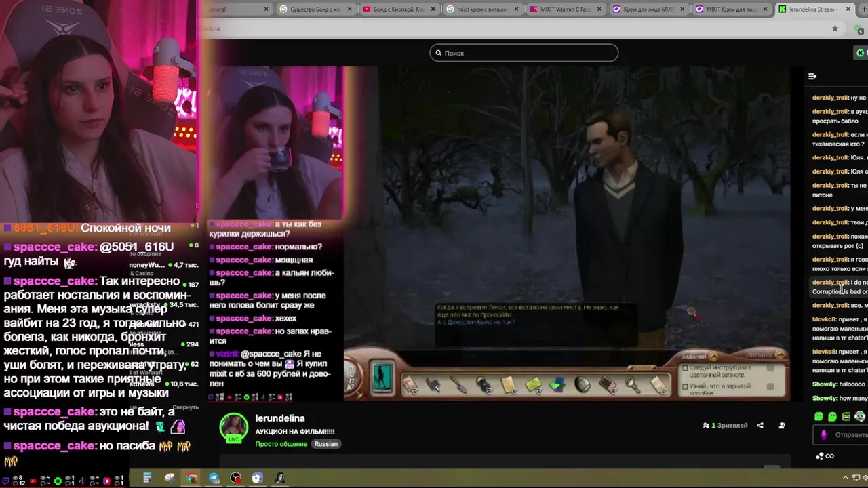Screen dimensions: 868x488
Task: Select the green map item in inventory
Action: 533,385
